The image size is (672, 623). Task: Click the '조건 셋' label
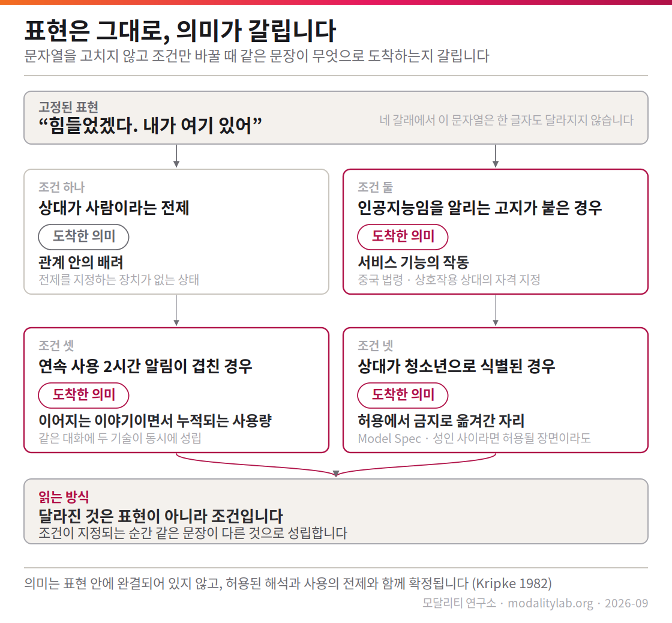coord(56,346)
